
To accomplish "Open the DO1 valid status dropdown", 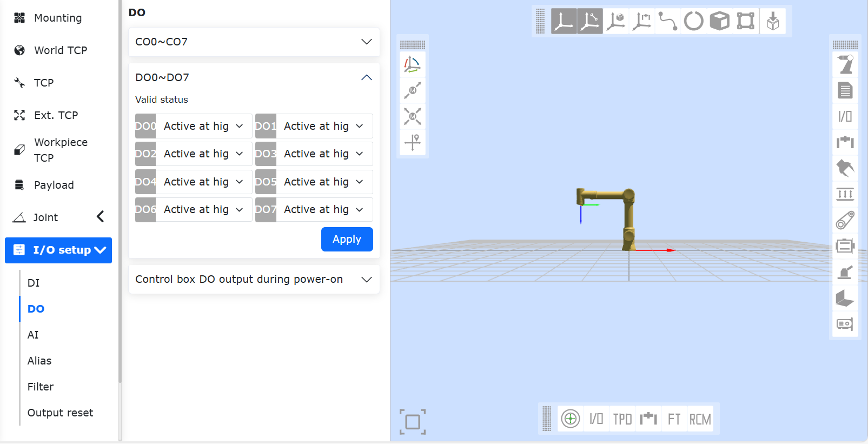I will pos(324,126).
